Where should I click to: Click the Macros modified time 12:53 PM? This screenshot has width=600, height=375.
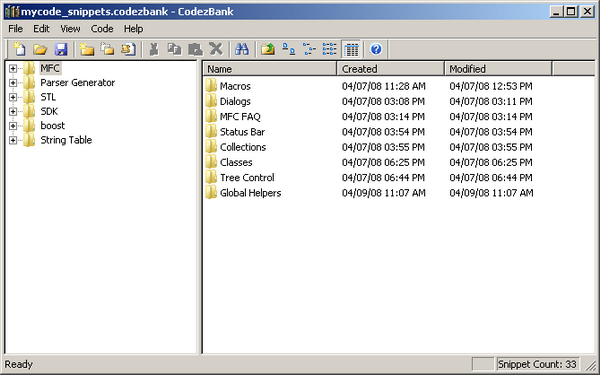(491, 86)
